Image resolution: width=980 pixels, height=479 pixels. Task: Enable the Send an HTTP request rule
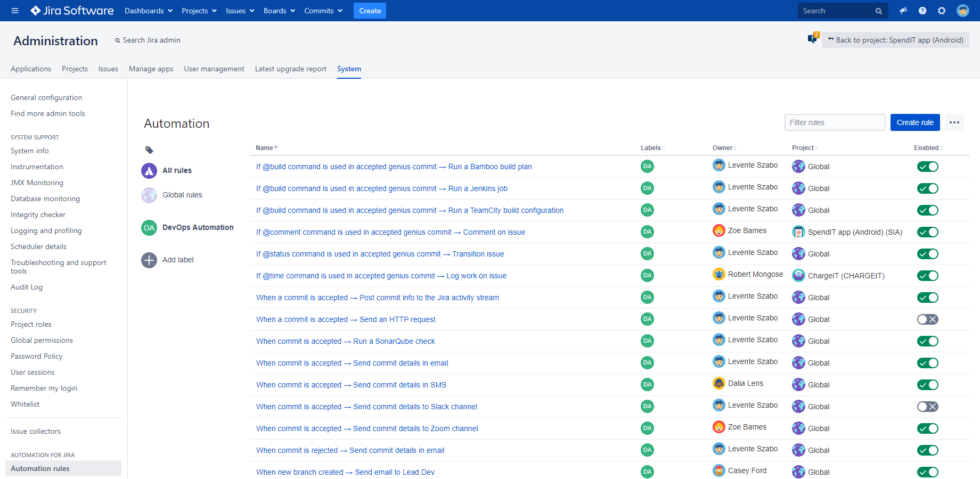(x=927, y=319)
